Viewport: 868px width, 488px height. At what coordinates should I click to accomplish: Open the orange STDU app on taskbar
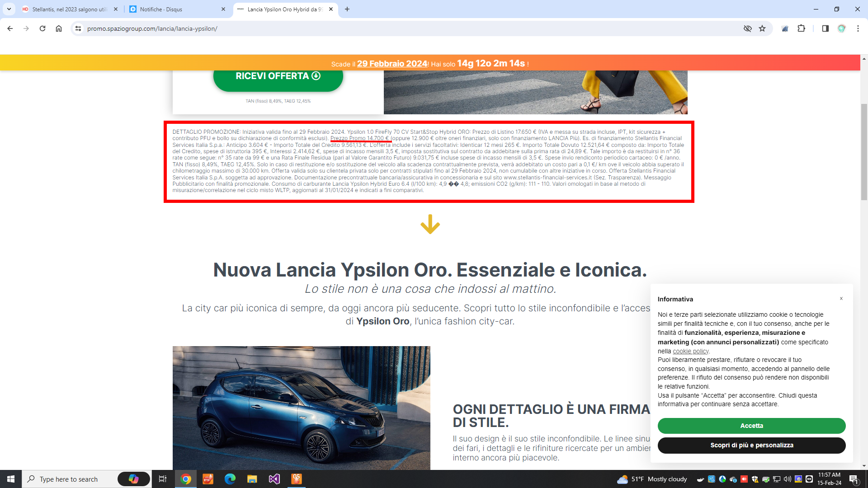[x=208, y=479]
